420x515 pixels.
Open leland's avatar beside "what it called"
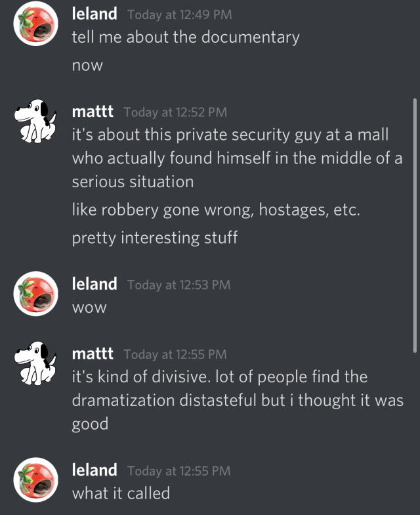pyautogui.click(x=35, y=480)
